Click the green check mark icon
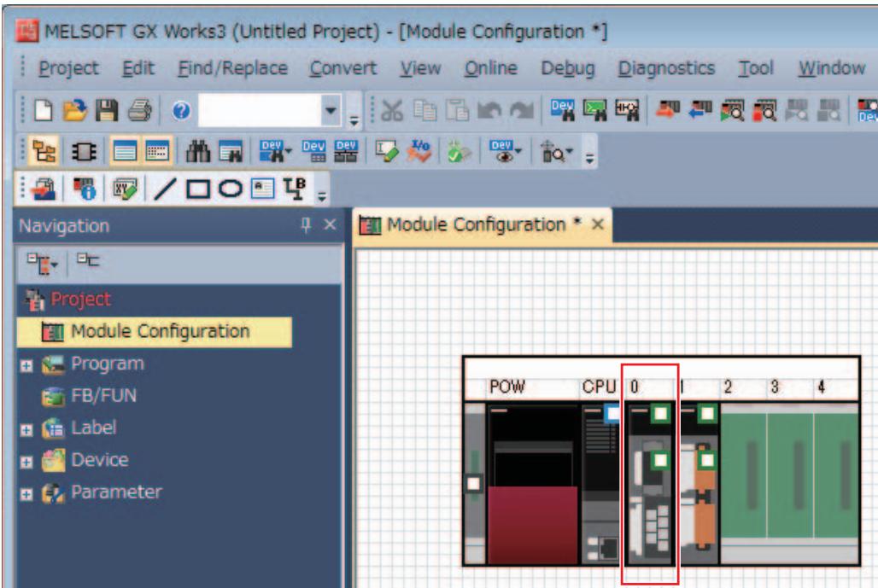This screenshot has width=878, height=588. (x=459, y=152)
